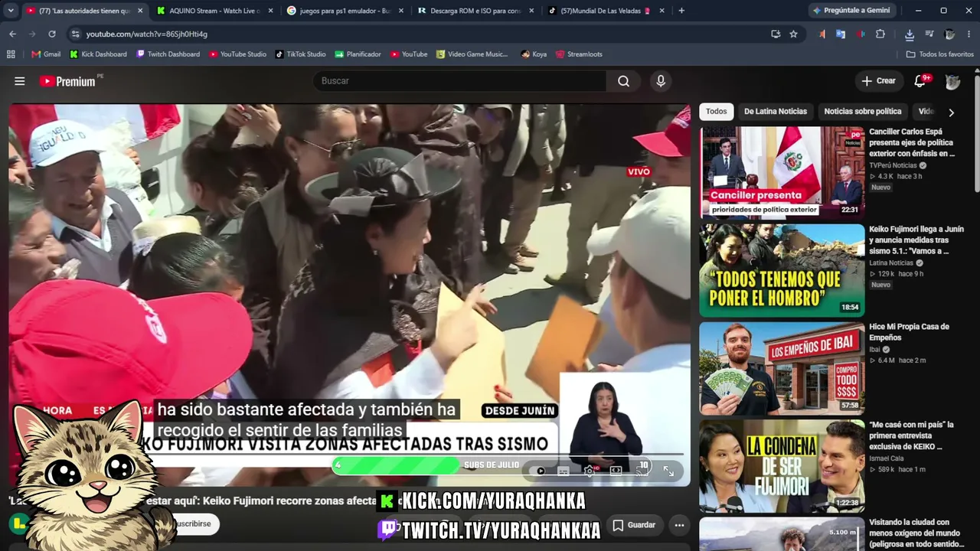This screenshot has height=551, width=980.
Task: Switch to juegos para ps1 emulador tab
Action: 346,11
